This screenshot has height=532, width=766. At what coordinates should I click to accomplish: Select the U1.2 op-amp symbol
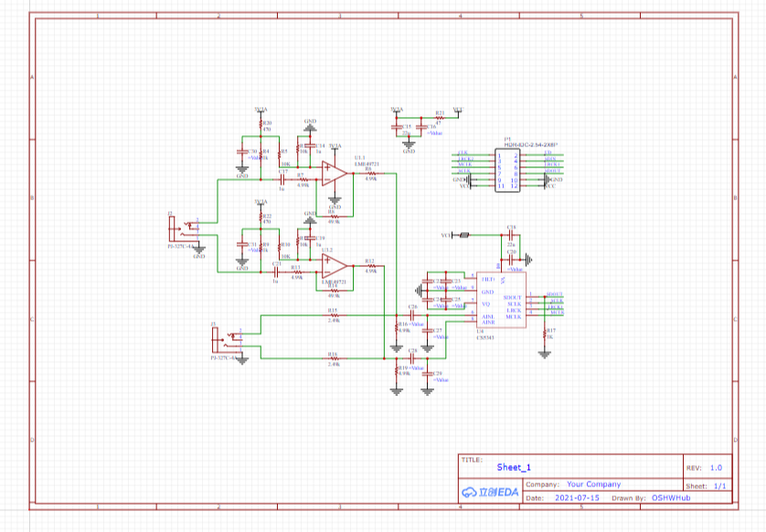[x=335, y=266]
